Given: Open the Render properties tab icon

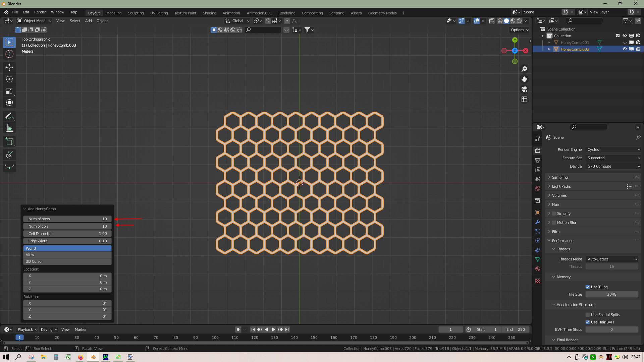Looking at the screenshot, I should pos(538,150).
